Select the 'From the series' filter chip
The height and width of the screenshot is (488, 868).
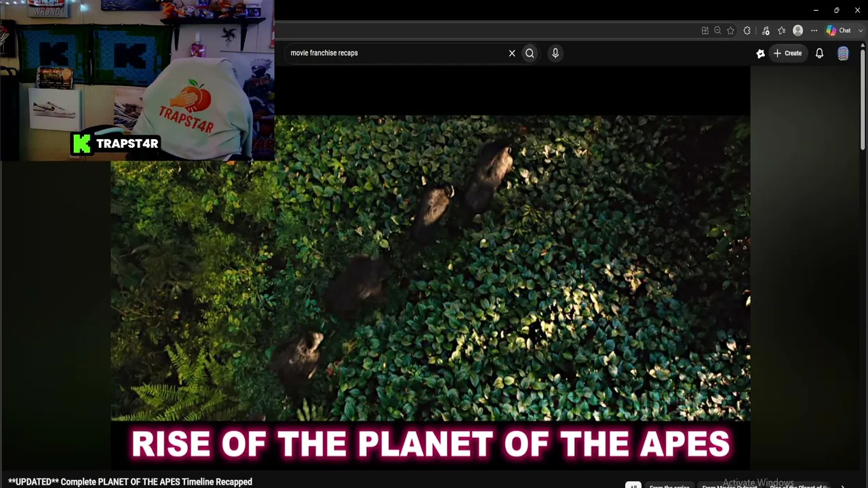click(669, 485)
